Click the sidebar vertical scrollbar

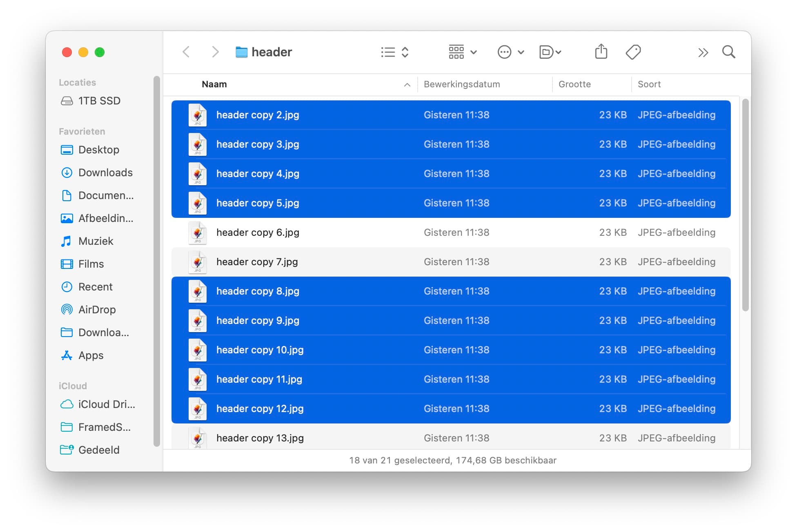(156, 261)
